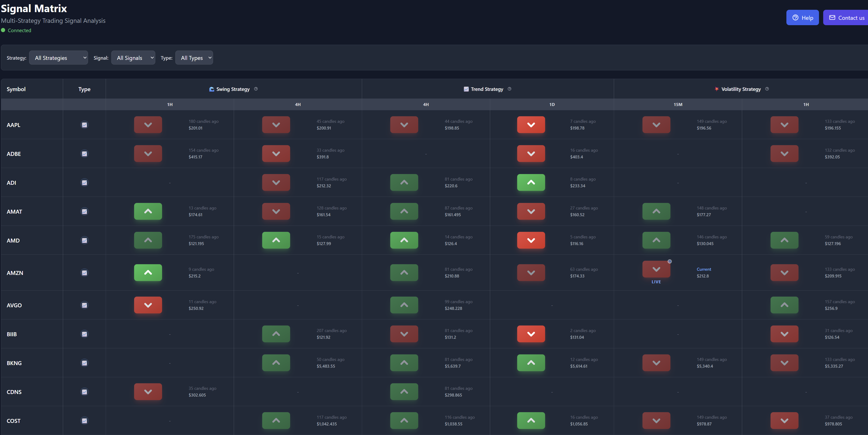
Task: Click the $233.34 ADI price
Action: 578,186
